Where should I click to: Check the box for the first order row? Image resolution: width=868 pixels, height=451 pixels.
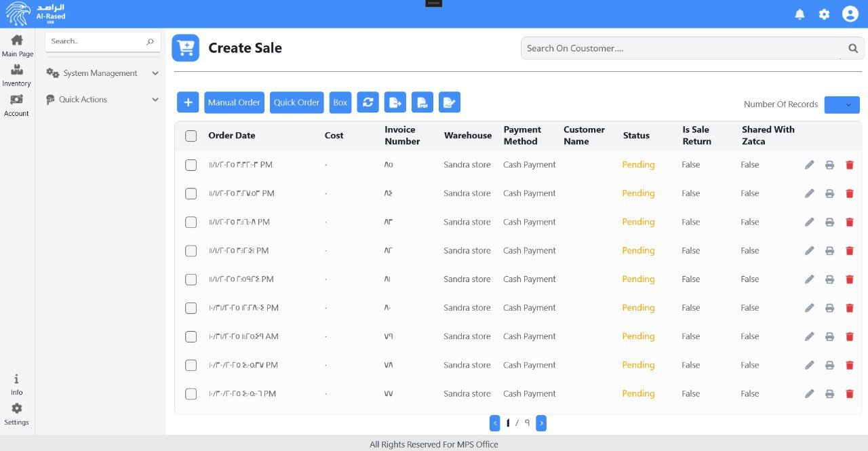coord(191,165)
